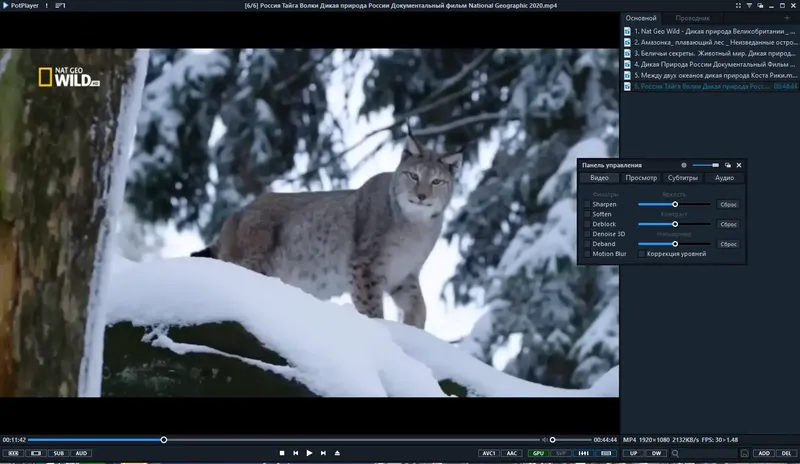Move selected playlist item up with UP
This screenshot has height=464, width=800.
click(x=633, y=453)
